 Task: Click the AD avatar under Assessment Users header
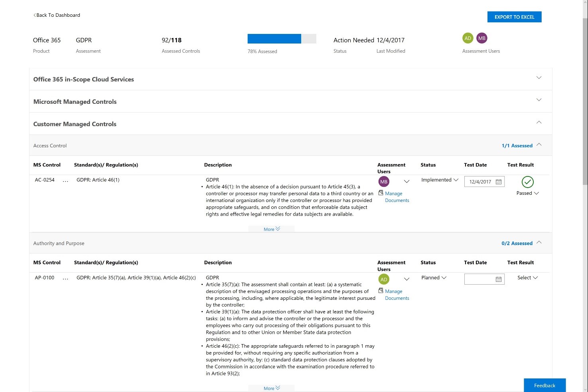(468, 38)
